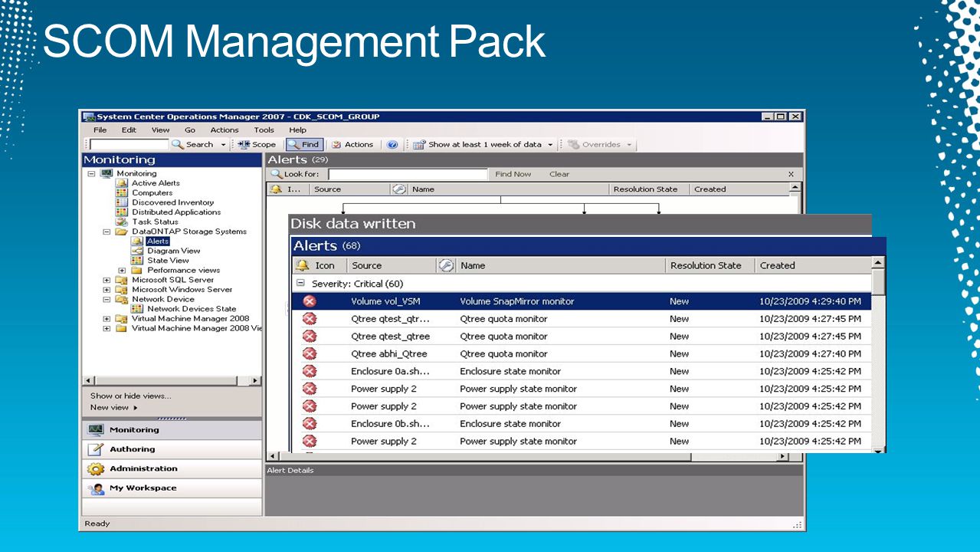
Task: Click the Computers view icon
Action: 121,193
